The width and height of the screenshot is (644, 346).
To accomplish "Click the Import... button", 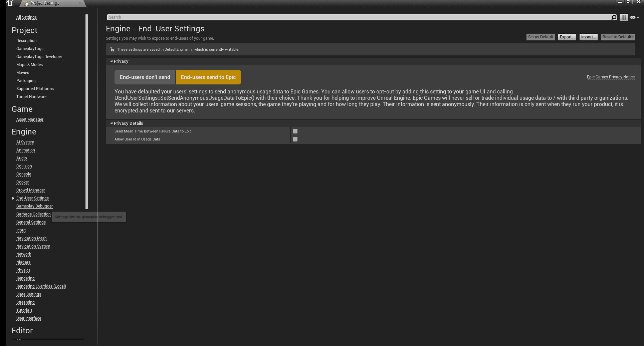I will tap(588, 37).
